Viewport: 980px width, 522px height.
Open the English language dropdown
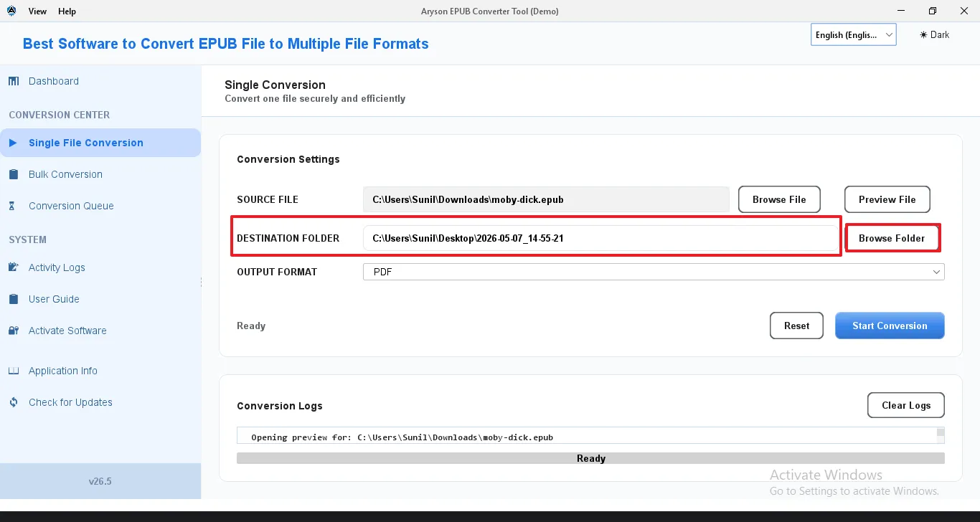[854, 34]
